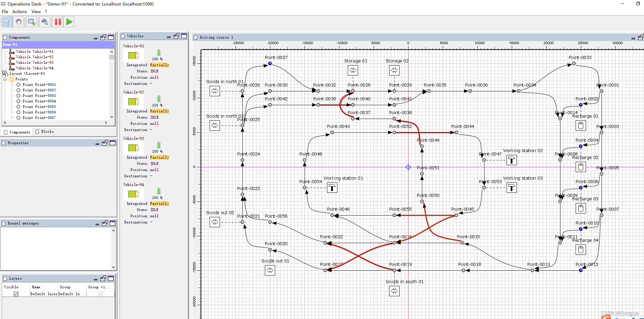Minimize the Kernel messages panel
The image size is (644, 319).
[97, 223]
